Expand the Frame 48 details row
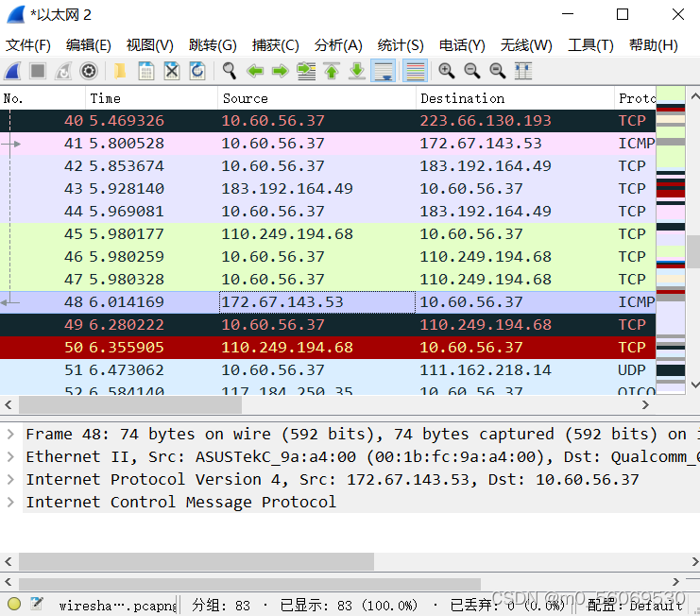Image resolution: width=700 pixels, height=616 pixels. tap(10, 434)
